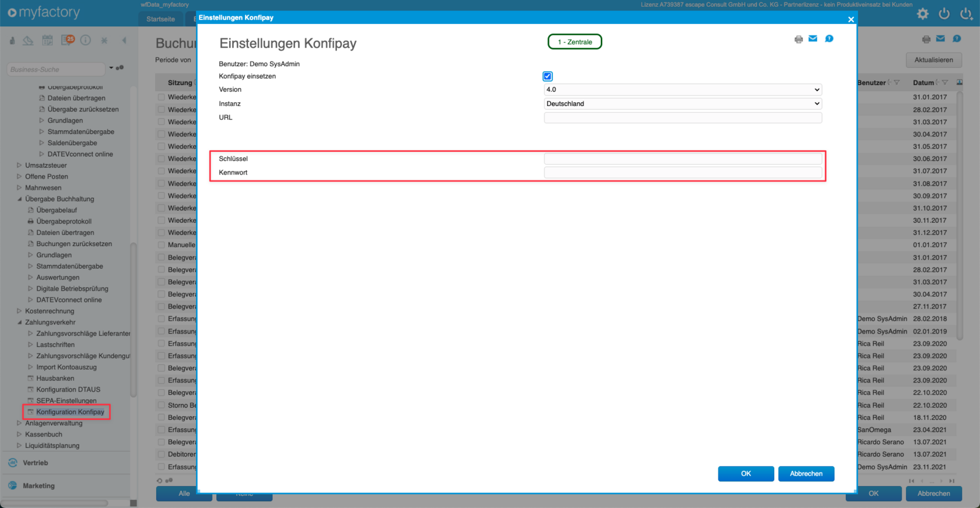The height and width of the screenshot is (508, 980).
Task: Expand the Lastschriften tree node
Action: pyautogui.click(x=30, y=345)
